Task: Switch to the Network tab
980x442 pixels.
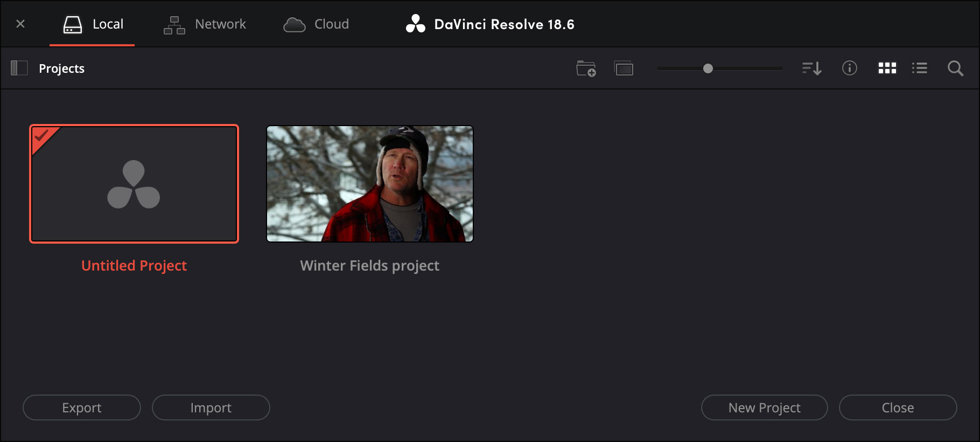Action: pos(205,24)
